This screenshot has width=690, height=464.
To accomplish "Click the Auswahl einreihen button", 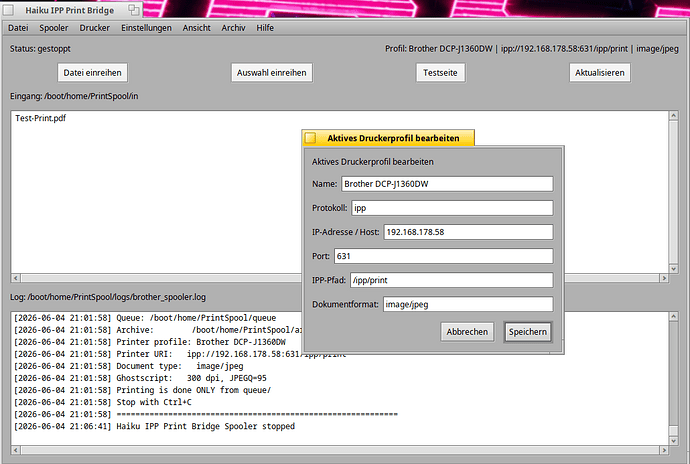I will [272, 73].
